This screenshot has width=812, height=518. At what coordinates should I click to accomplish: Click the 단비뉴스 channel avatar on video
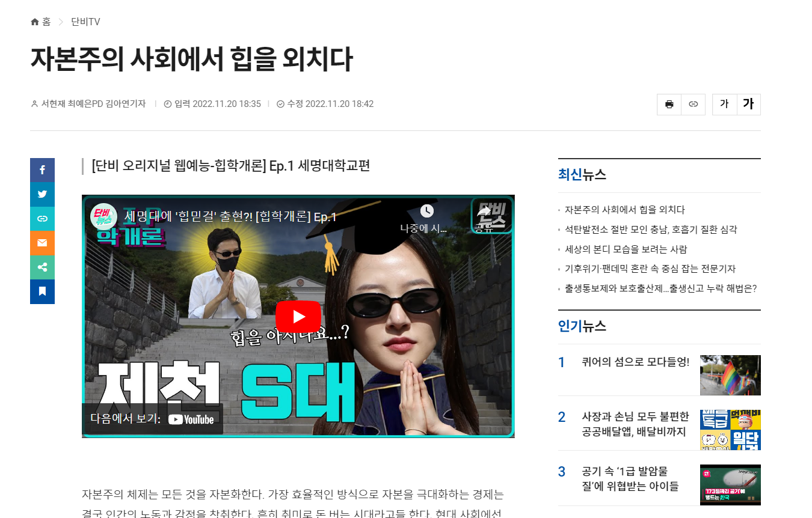pos(103,217)
